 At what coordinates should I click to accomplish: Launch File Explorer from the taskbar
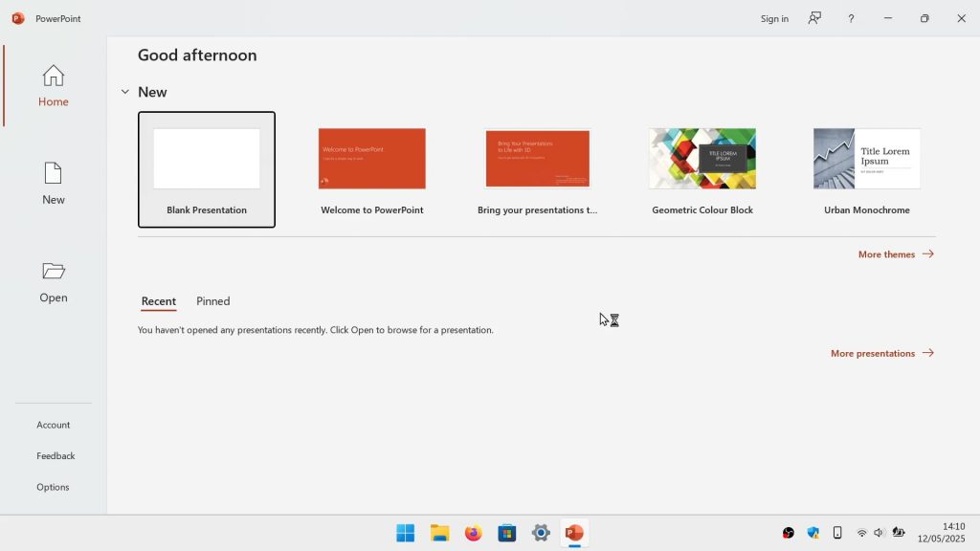(439, 533)
